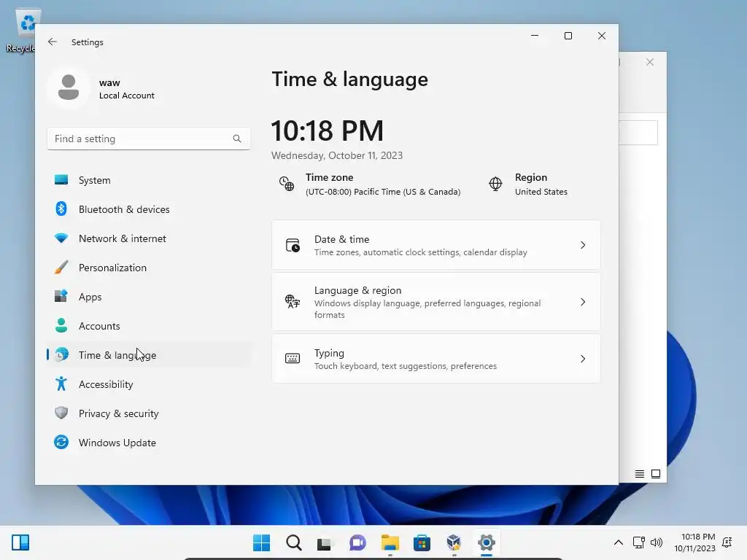This screenshot has width=747, height=560.
Task: Click the Typing keyboard icon
Action: click(x=293, y=358)
